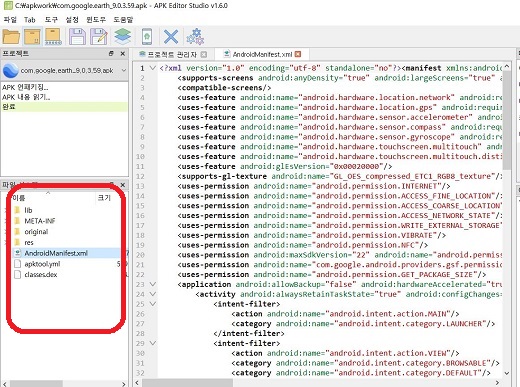Open the Tab menu
Image resolution: width=520 pixels, height=387 pixels.
point(30,20)
